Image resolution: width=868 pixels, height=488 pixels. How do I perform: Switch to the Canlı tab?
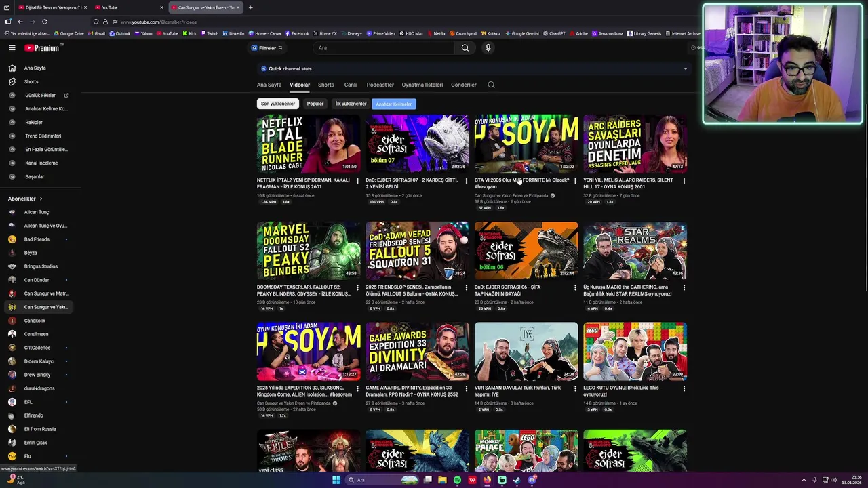click(351, 85)
